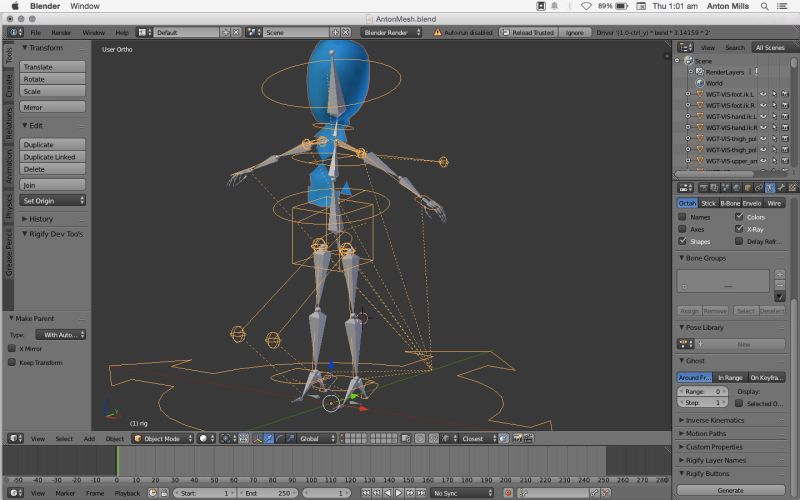This screenshot has width=800, height=500.
Task: Click the Duplicate Linked button
Action: click(53, 157)
